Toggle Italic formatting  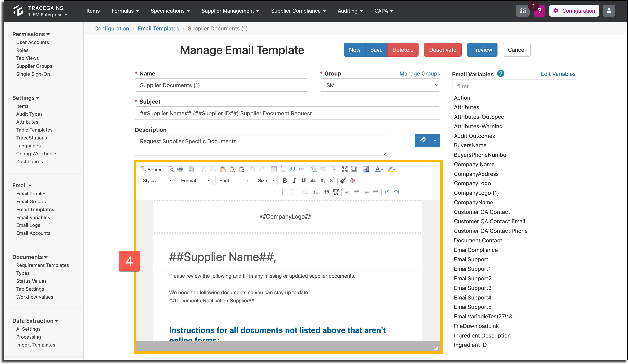(x=294, y=181)
